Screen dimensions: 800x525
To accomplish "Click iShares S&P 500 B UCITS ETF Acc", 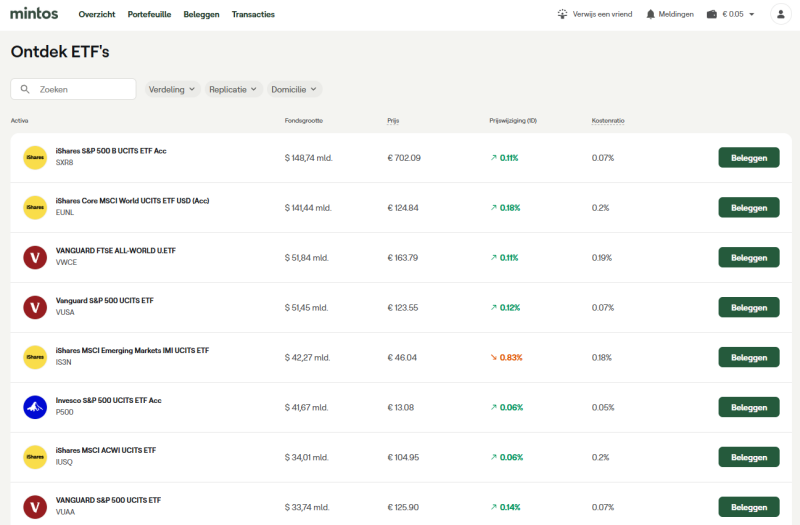I will [x=111, y=151].
